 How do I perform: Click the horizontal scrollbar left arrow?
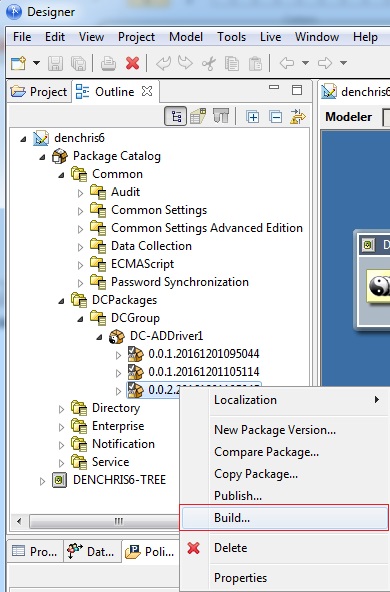point(19,522)
